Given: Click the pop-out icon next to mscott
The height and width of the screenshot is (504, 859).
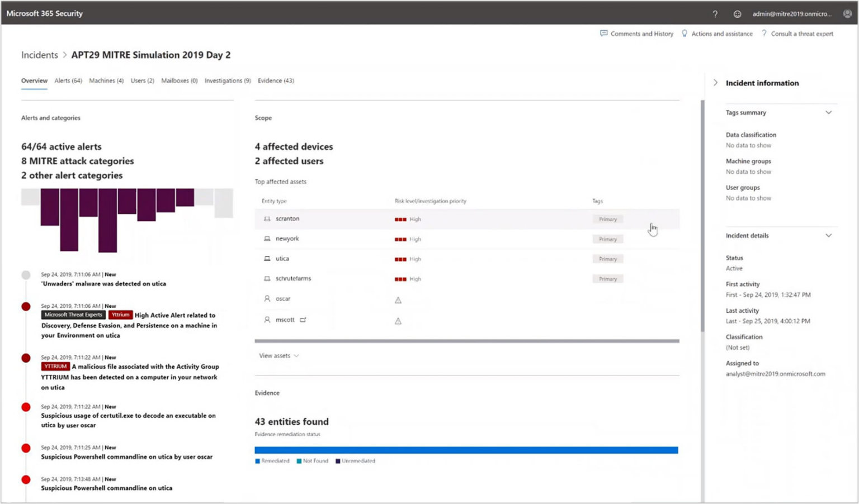Looking at the screenshot, I should point(303,320).
